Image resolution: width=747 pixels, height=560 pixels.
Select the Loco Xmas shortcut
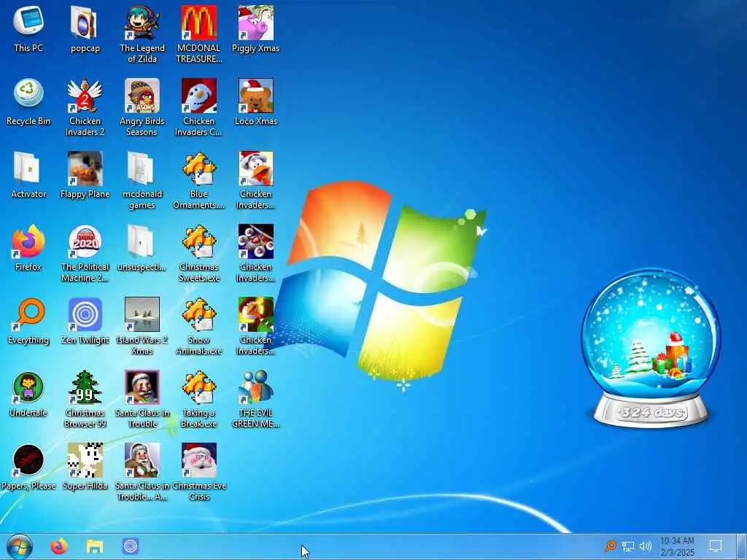[x=256, y=102]
